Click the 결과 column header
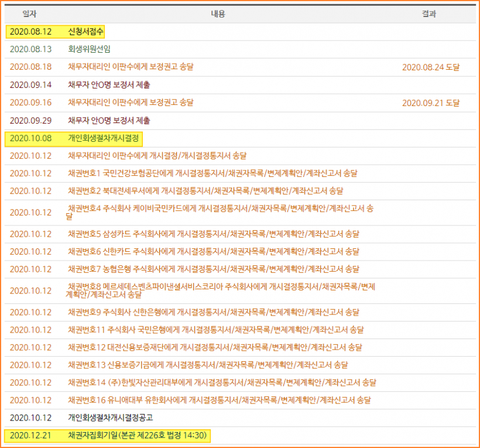 click(x=429, y=14)
